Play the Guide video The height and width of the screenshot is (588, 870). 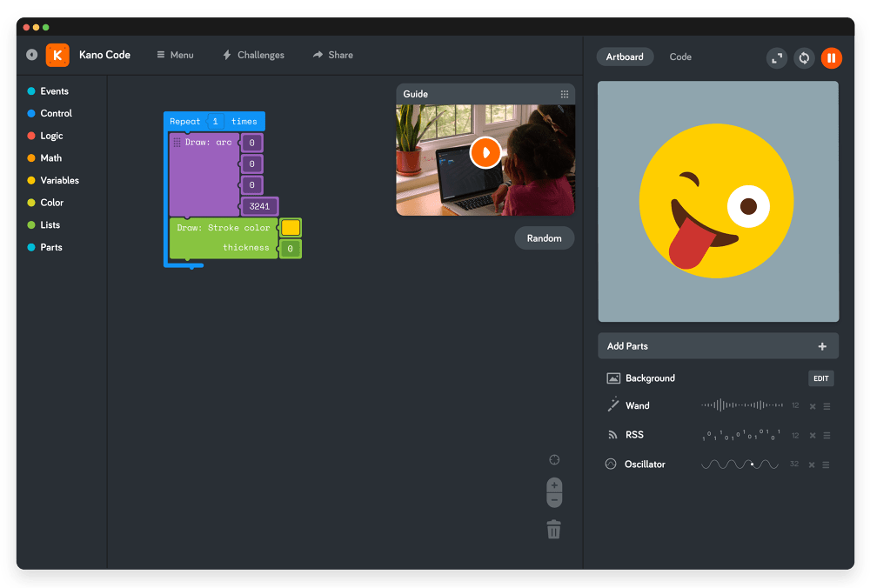(x=485, y=152)
